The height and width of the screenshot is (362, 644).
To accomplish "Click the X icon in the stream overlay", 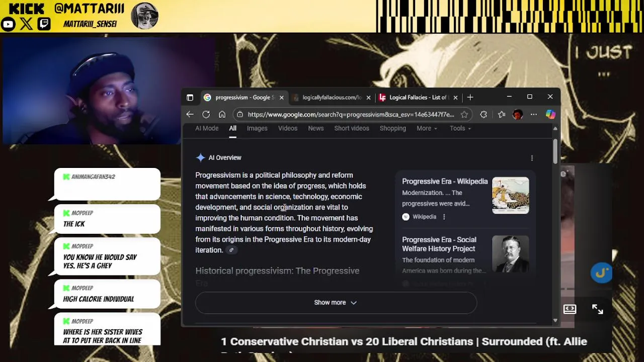I will coord(26,24).
